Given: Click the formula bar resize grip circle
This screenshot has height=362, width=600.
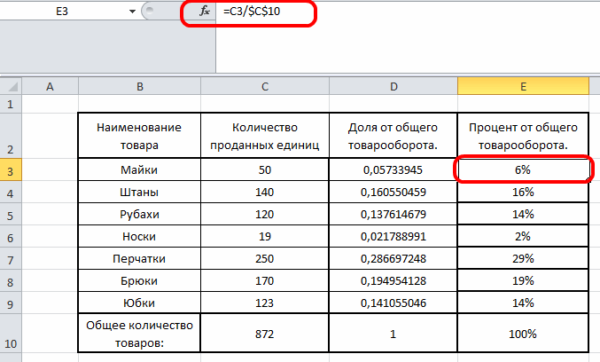Looking at the screenshot, I should pyautogui.click(x=149, y=10).
